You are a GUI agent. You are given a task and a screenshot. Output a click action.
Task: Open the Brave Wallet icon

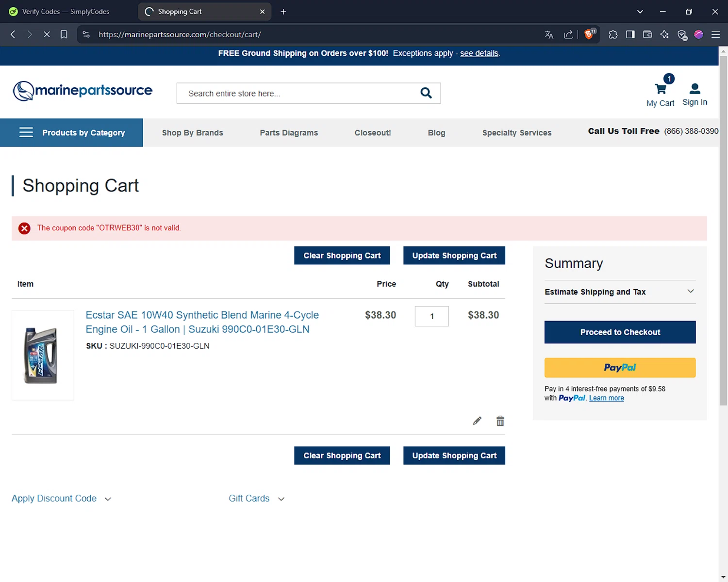[x=647, y=34]
